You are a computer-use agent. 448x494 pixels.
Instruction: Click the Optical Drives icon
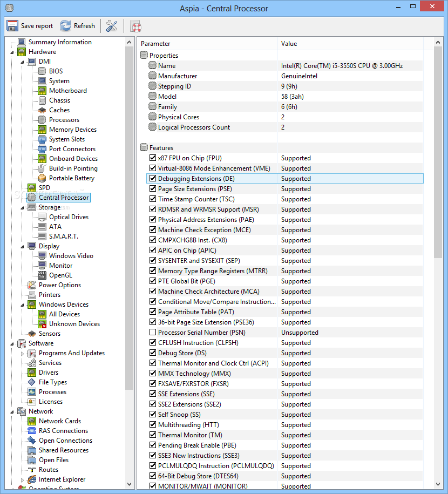coord(42,217)
